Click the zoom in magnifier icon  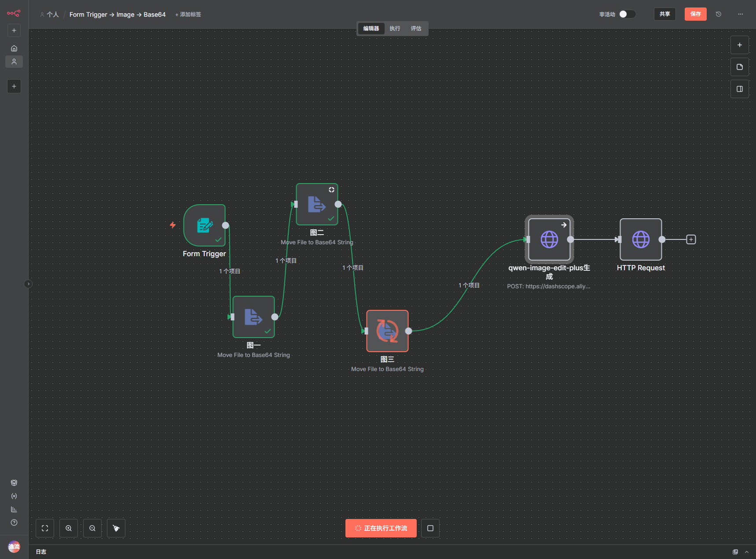point(69,528)
